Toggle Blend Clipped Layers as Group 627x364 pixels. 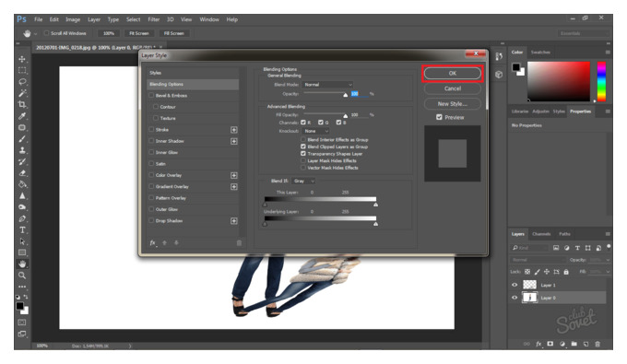[303, 147]
